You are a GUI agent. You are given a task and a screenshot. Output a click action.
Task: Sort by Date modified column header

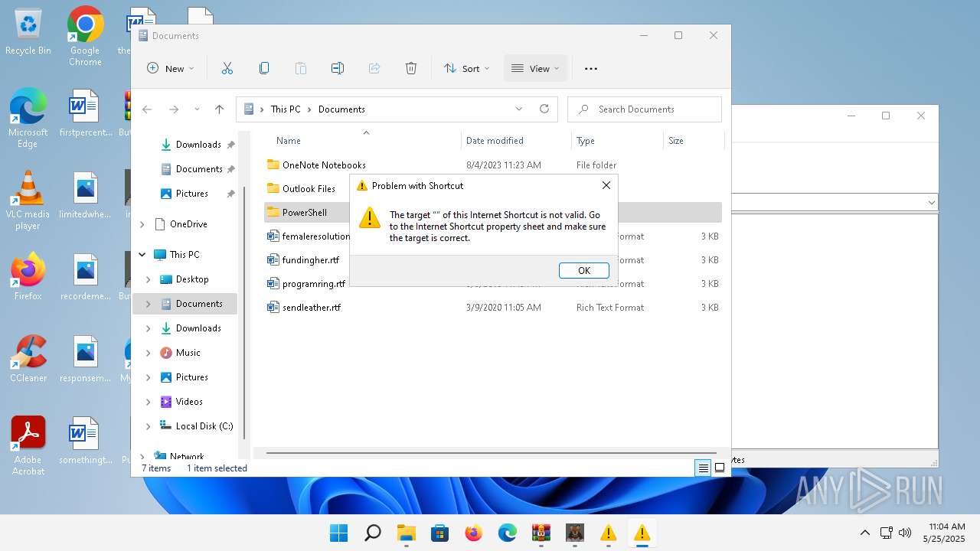(495, 141)
